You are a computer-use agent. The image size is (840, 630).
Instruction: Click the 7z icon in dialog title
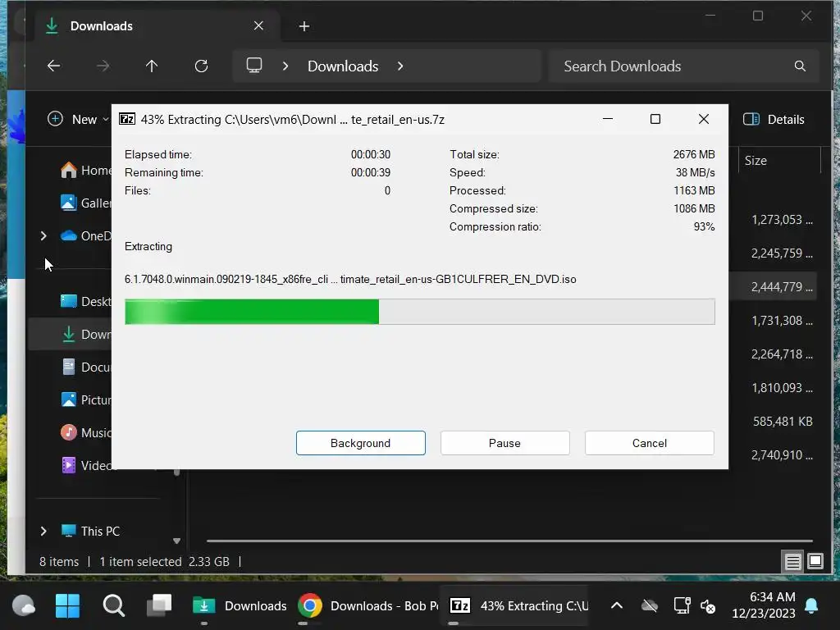coord(127,119)
